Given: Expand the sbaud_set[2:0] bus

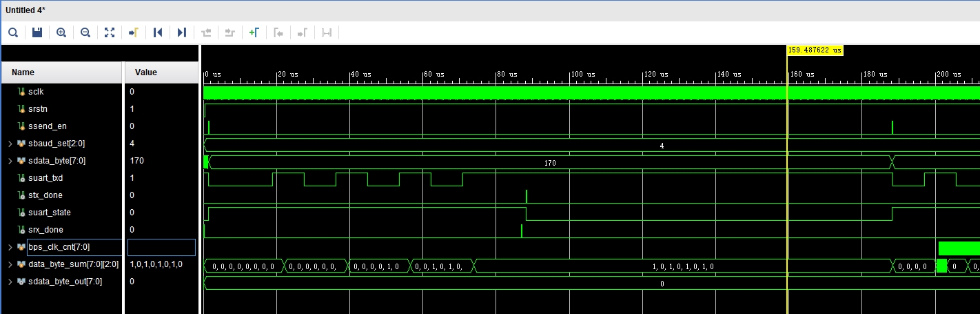Looking at the screenshot, I should pyautogui.click(x=10, y=144).
